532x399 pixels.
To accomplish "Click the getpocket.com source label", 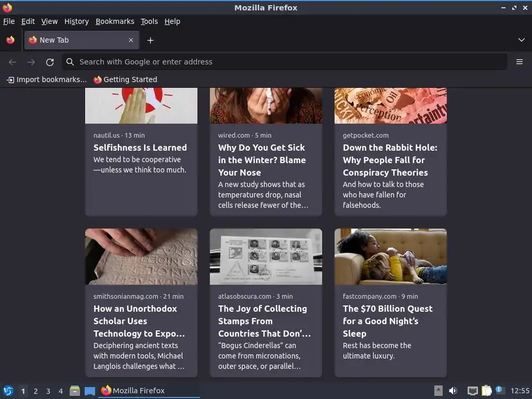I will [x=366, y=136].
